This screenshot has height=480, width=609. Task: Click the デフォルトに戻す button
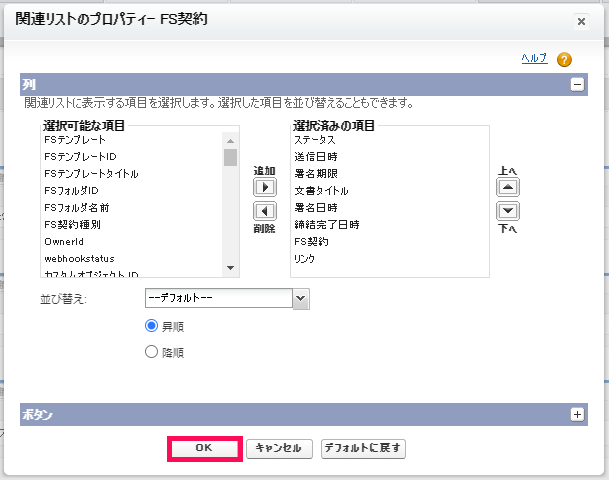(363, 448)
